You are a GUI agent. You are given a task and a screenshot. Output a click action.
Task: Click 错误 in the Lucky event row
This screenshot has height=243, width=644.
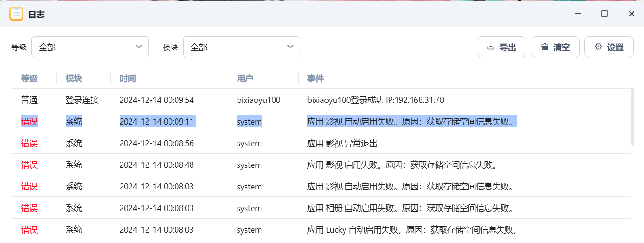tap(29, 230)
